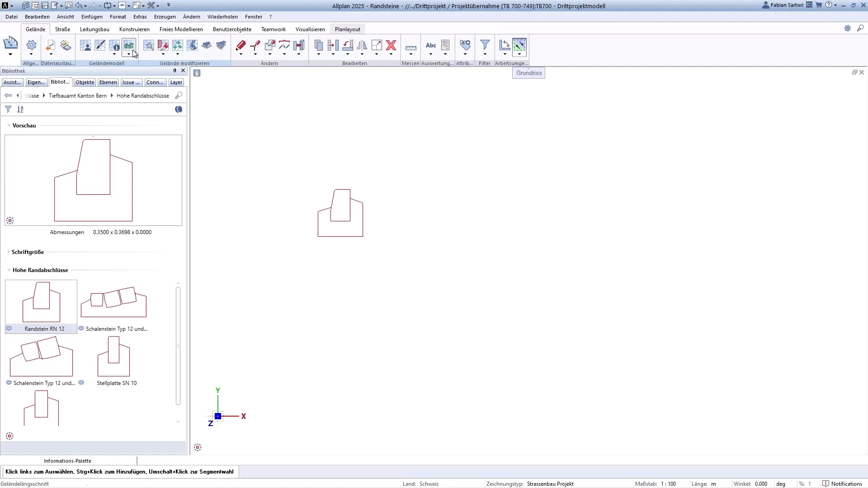Activate the red X delete tool
The width and height of the screenshot is (868, 488).
pos(391,45)
